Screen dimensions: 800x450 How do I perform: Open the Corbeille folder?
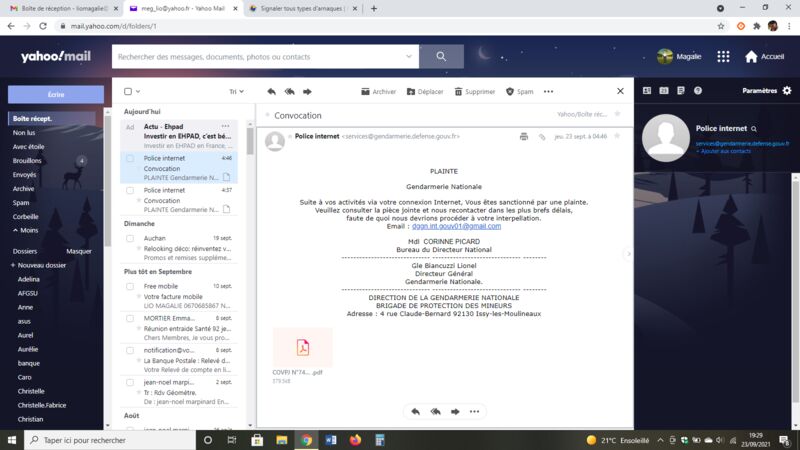[x=26, y=216]
